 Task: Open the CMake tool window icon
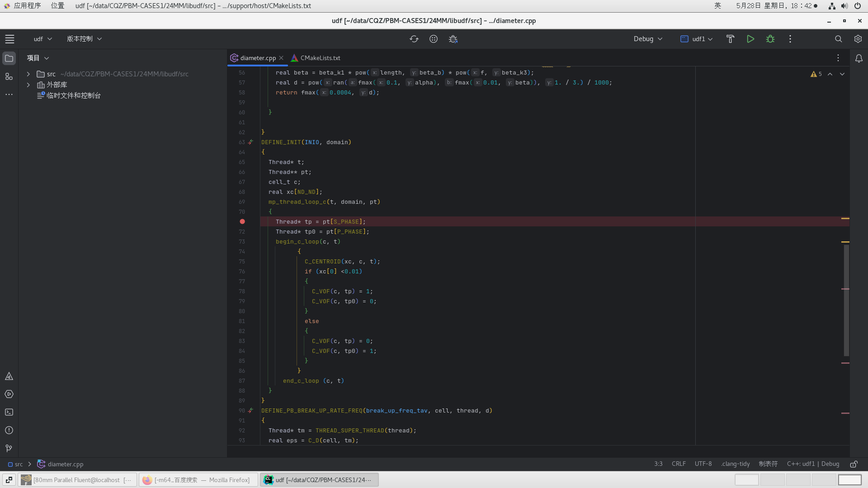point(9,376)
